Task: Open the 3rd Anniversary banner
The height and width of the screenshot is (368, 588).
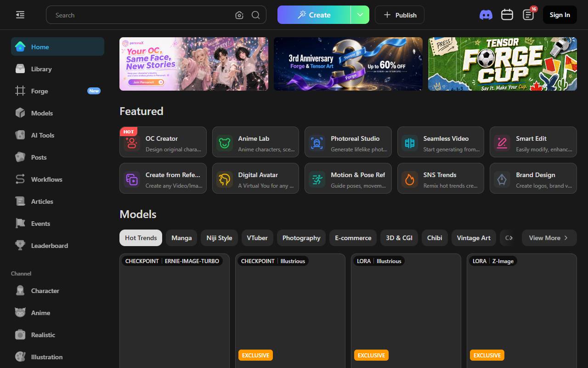Action: tap(348, 64)
